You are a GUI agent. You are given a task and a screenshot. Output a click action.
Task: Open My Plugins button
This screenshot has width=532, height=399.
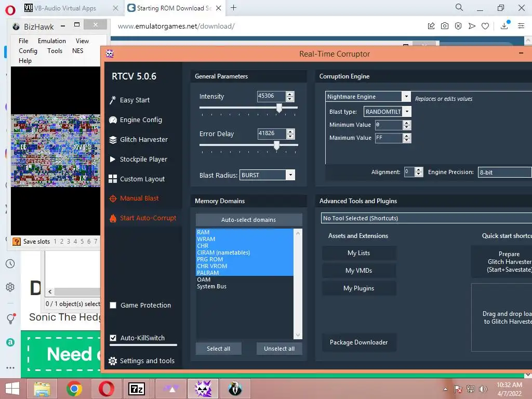358,288
